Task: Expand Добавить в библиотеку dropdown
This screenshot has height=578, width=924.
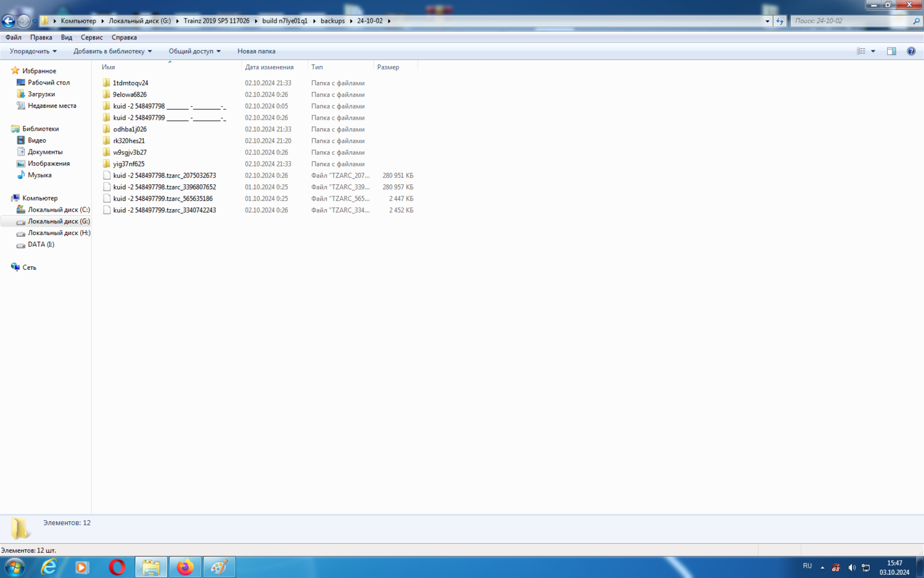Action: [x=113, y=51]
